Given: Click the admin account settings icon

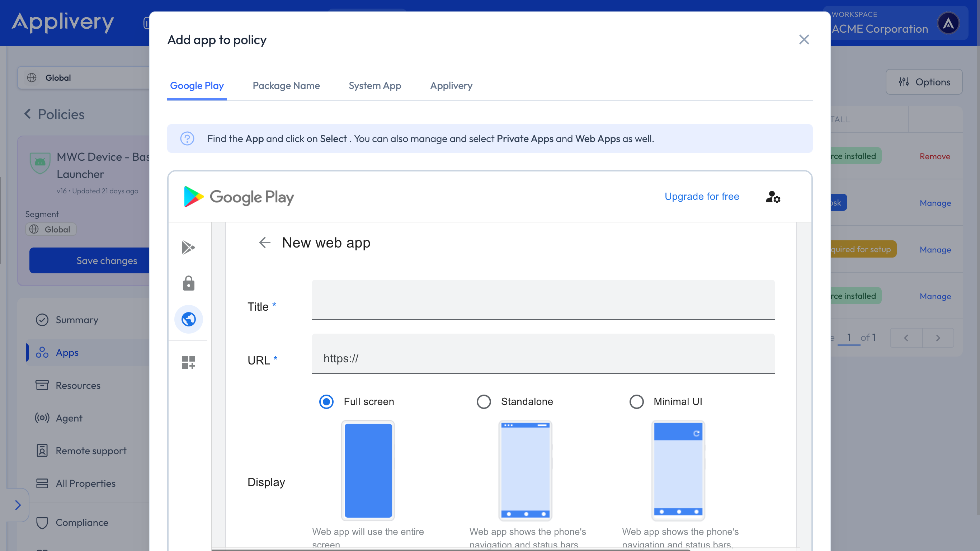Looking at the screenshot, I should click(x=773, y=197).
